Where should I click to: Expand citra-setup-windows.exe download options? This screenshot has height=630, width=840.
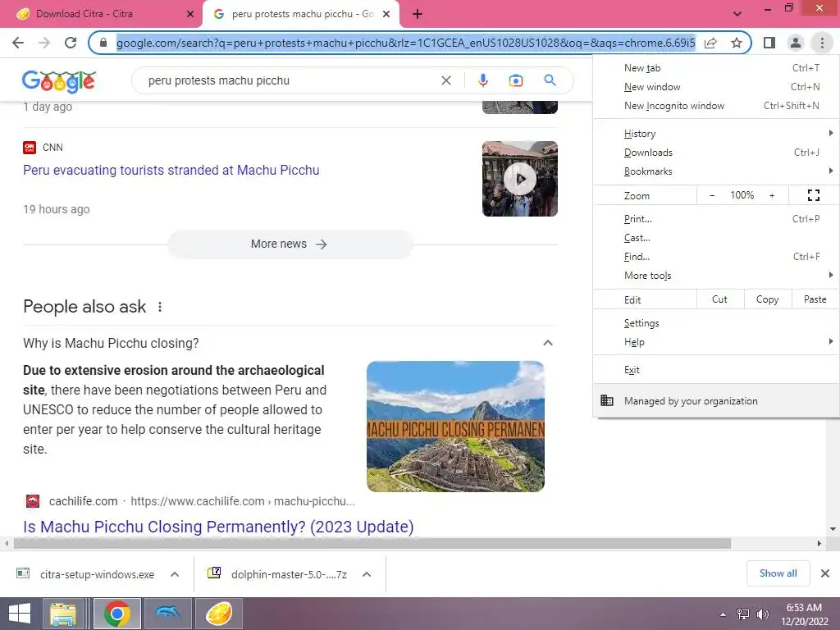click(175, 574)
